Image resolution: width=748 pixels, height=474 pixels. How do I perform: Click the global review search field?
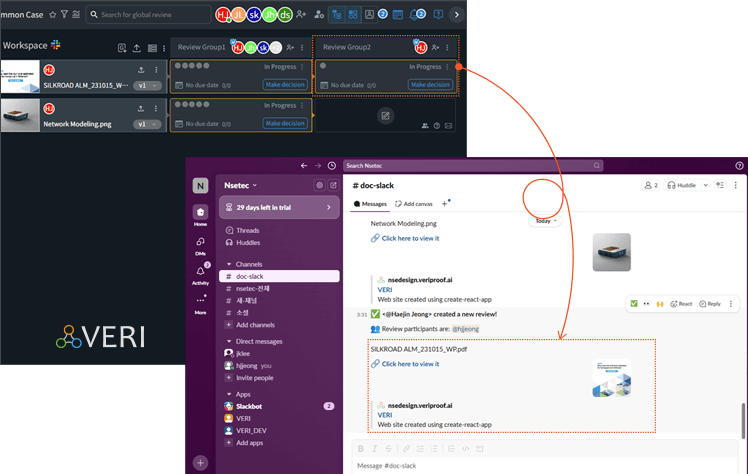[x=162, y=15]
